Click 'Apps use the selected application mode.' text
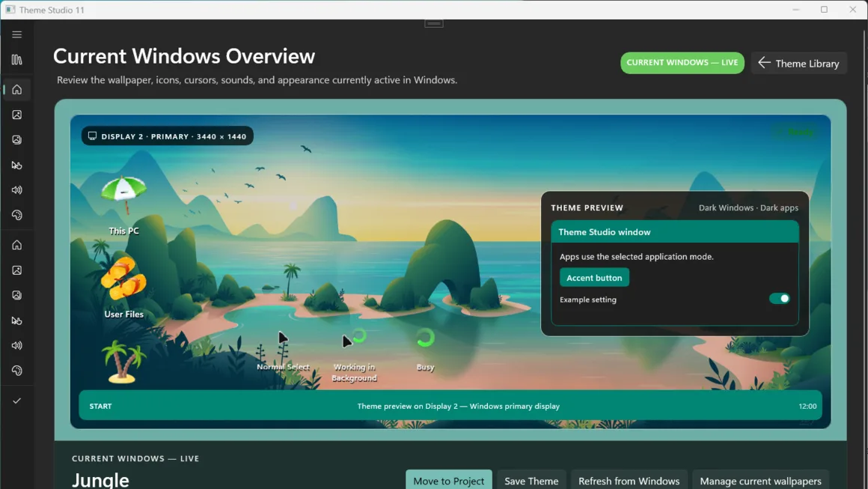Image resolution: width=868 pixels, height=489 pixels. pos(637,256)
